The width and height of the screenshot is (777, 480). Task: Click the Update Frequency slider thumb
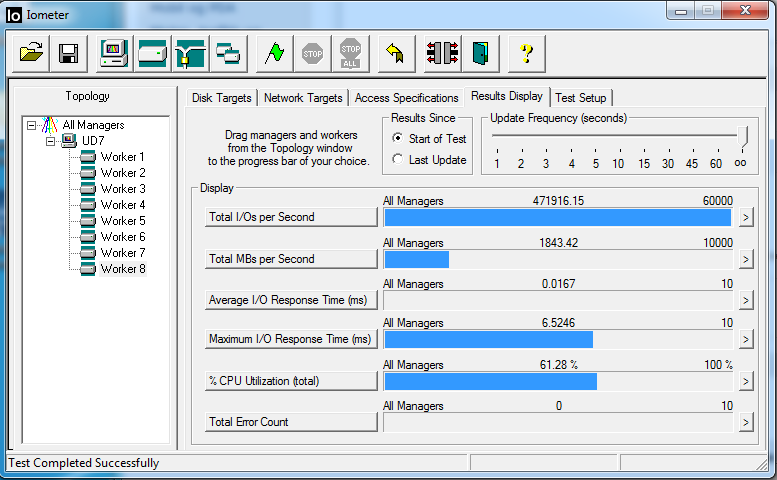point(742,136)
